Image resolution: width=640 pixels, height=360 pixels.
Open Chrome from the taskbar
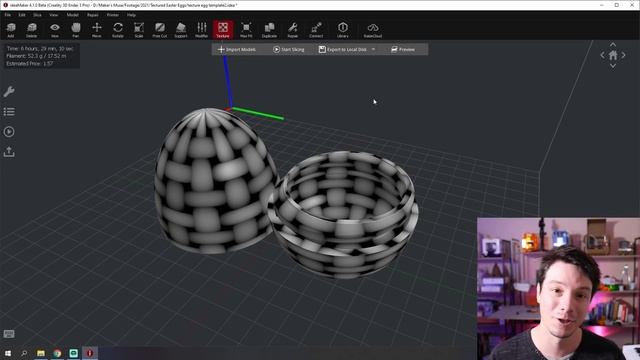click(57, 353)
